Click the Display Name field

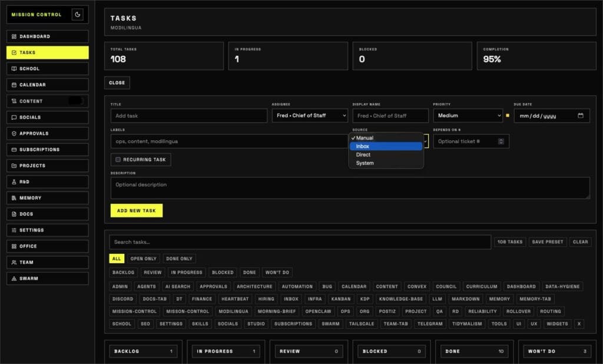tap(390, 115)
